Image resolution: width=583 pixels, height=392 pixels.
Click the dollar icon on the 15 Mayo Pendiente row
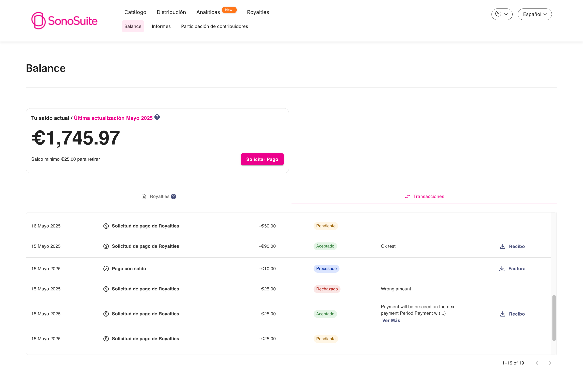point(106,339)
